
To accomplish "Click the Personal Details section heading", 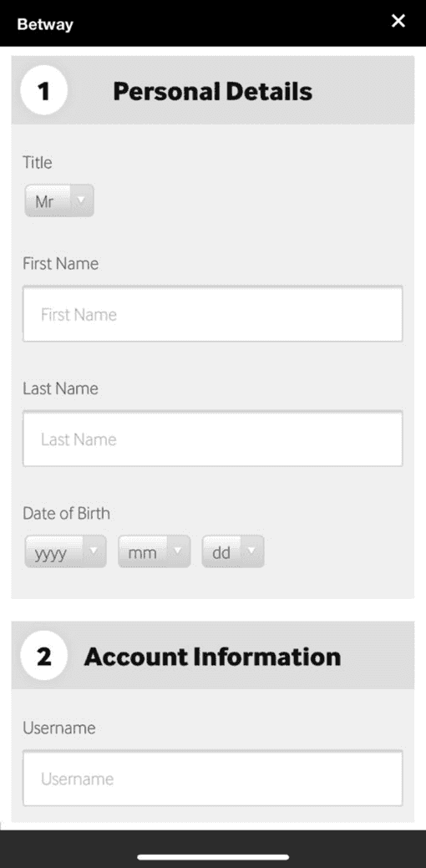I will (212, 92).
